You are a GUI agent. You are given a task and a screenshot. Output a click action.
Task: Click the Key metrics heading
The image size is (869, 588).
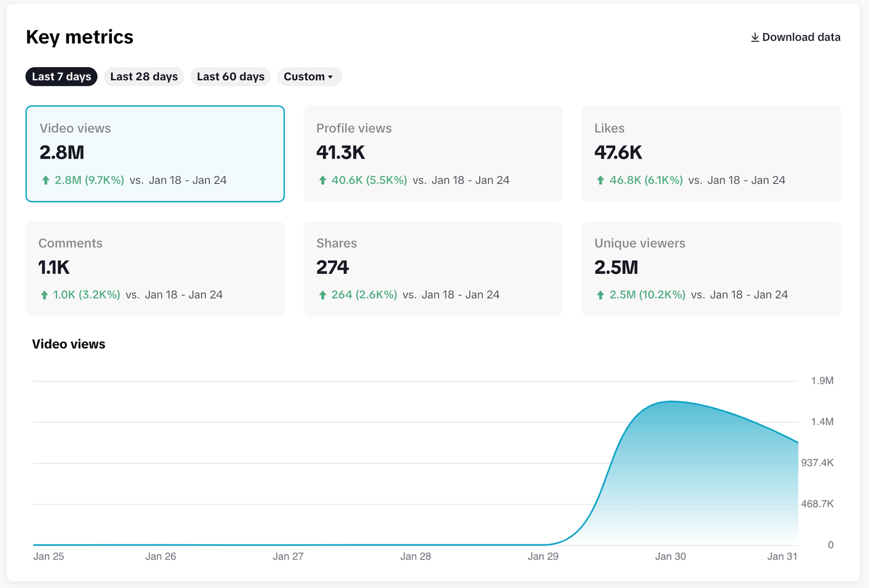(x=80, y=37)
